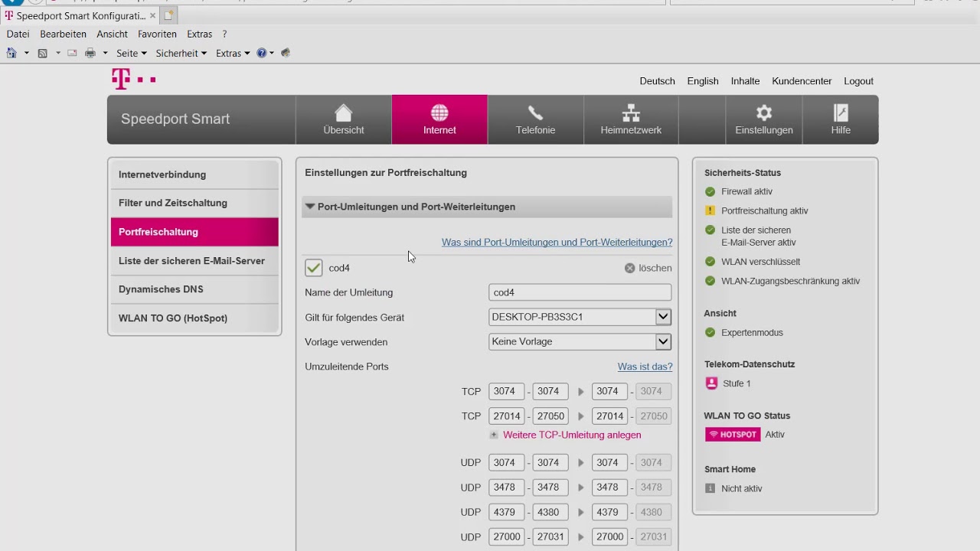Switch language to English
The image size is (980, 551).
click(703, 81)
